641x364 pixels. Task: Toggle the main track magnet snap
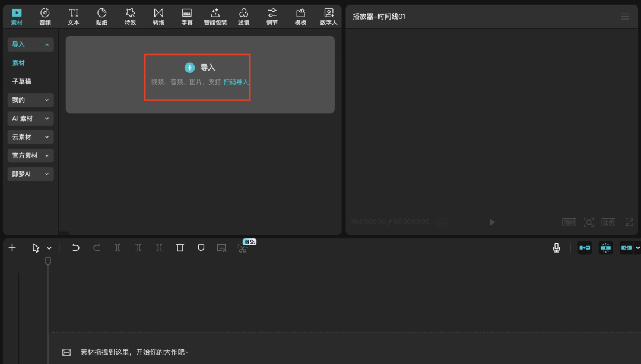point(585,248)
